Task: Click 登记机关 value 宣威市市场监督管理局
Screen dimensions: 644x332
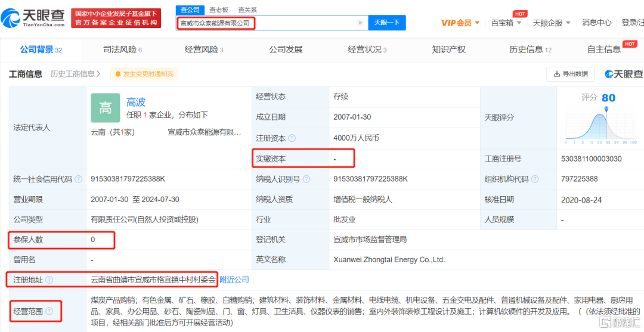Action: tap(370, 239)
